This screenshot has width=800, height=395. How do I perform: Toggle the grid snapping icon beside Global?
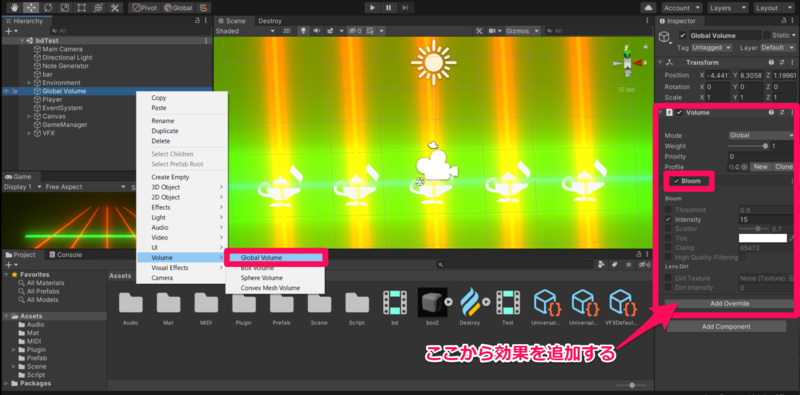[x=204, y=8]
